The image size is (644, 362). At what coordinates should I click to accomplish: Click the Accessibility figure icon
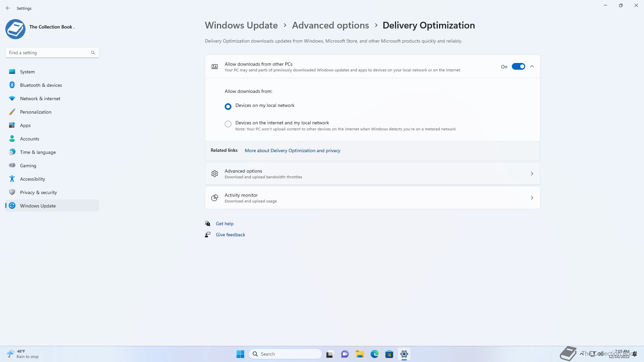pyautogui.click(x=12, y=179)
